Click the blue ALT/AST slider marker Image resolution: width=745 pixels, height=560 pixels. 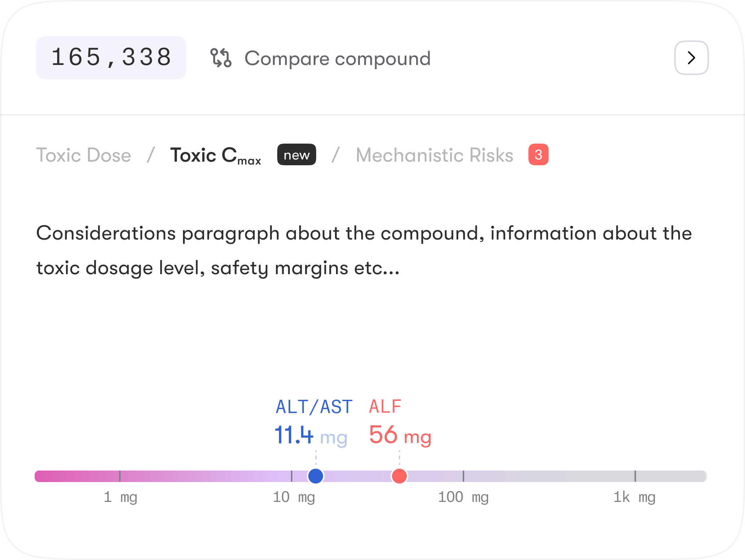pyautogui.click(x=315, y=476)
